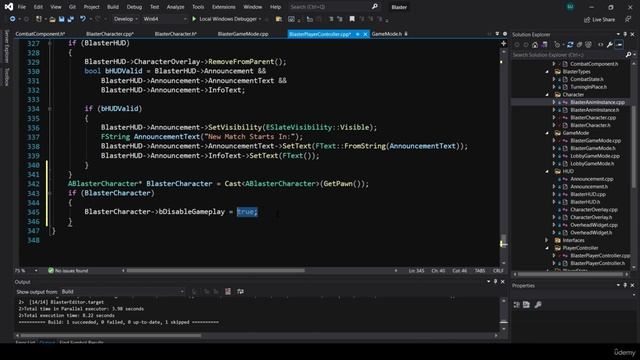Open the File menu
The height and width of the screenshot is (360, 640).
(x=22, y=7)
